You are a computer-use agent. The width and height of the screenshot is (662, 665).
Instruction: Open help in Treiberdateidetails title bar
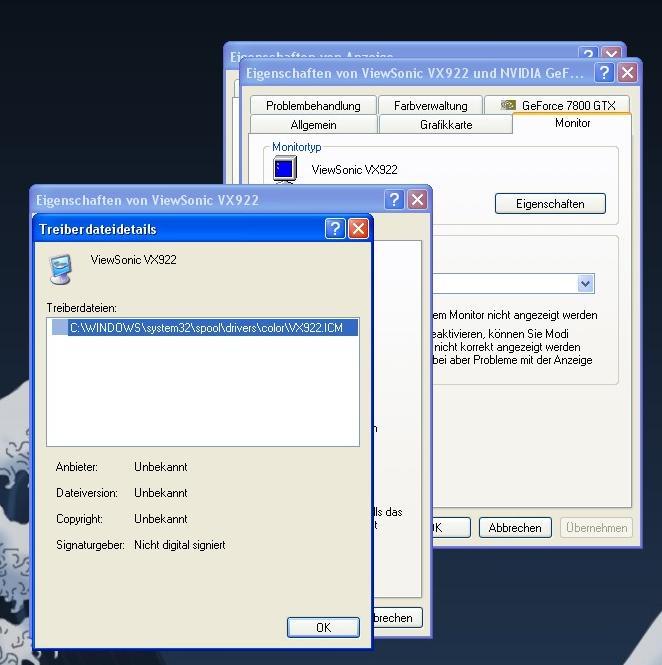335,229
